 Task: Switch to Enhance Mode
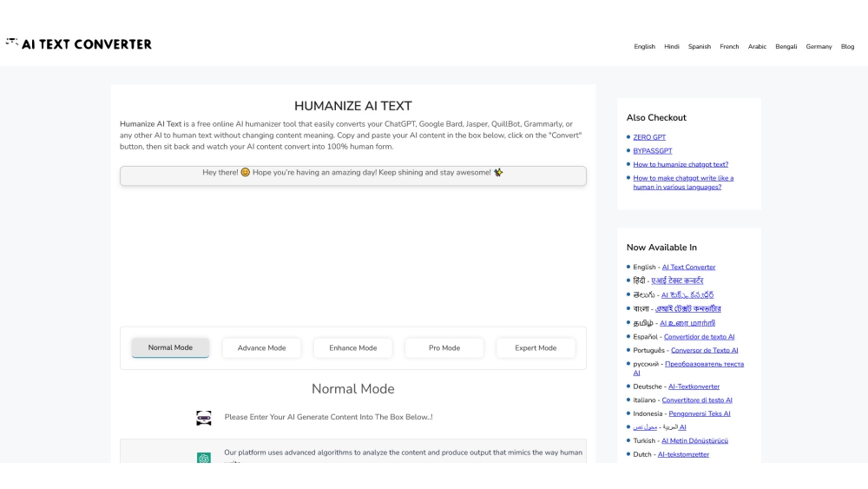(352, 347)
